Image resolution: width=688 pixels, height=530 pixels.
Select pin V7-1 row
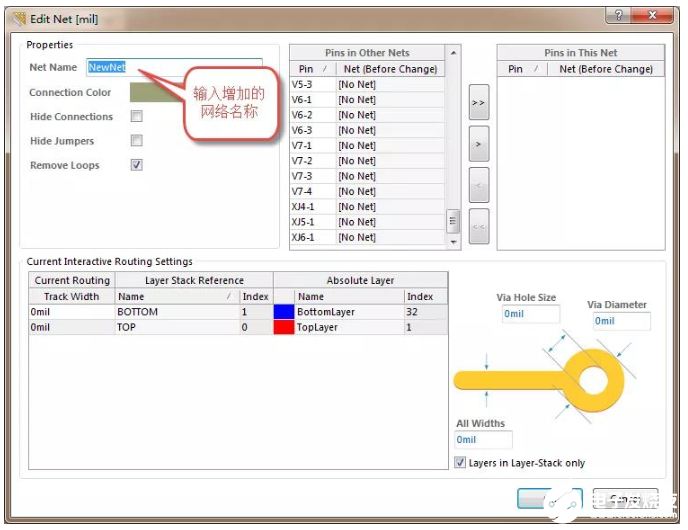(x=367, y=145)
